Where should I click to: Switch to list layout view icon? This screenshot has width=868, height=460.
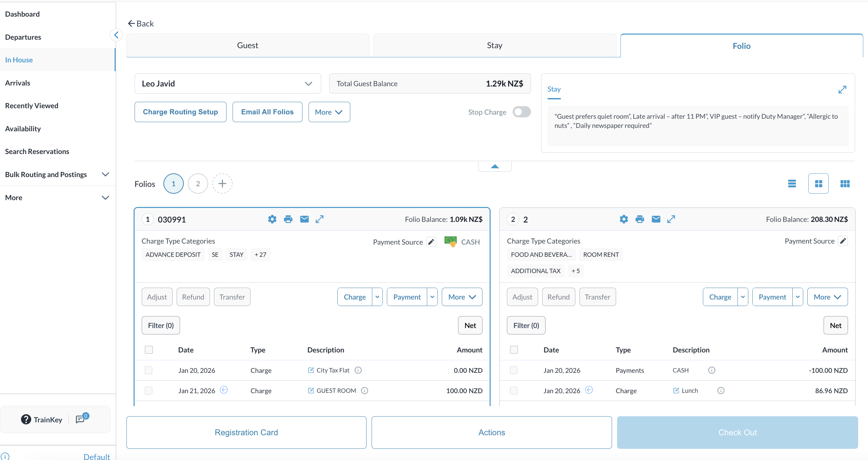point(792,184)
